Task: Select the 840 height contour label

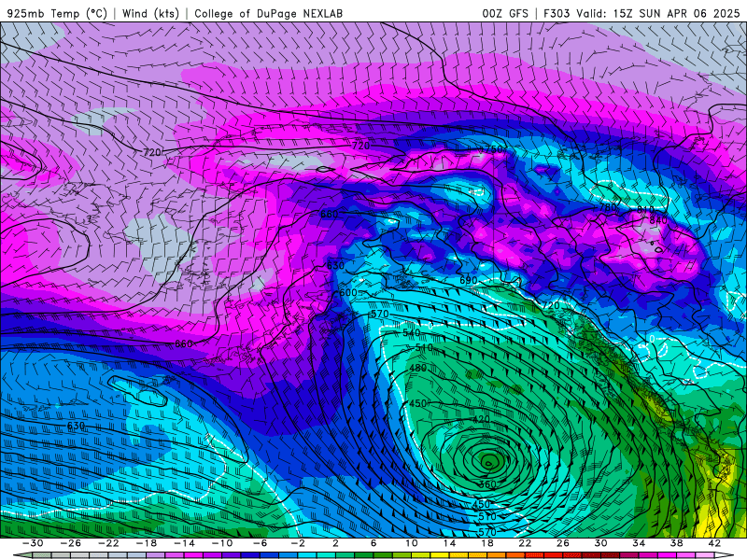Action: point(658,220)
